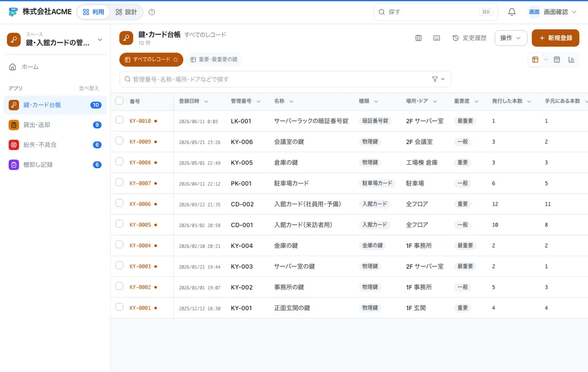Switch to the 設計 tab
Screen dimensions: 588x372
pyautogui.click(x=126, y=12)
